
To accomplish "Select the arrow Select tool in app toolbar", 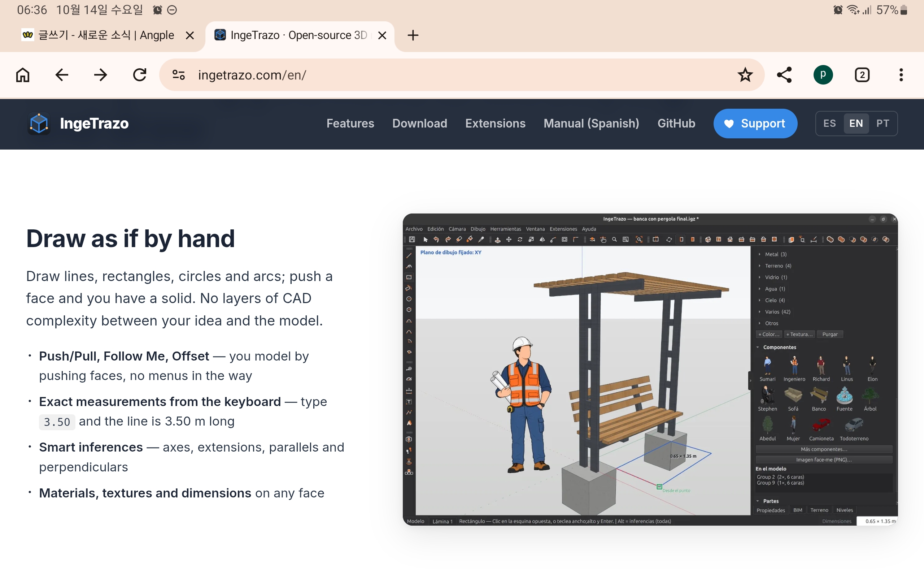I will pos(425,240).
